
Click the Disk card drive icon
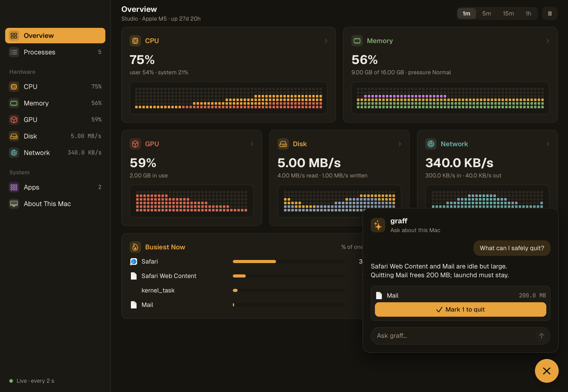tap(283, 144)
